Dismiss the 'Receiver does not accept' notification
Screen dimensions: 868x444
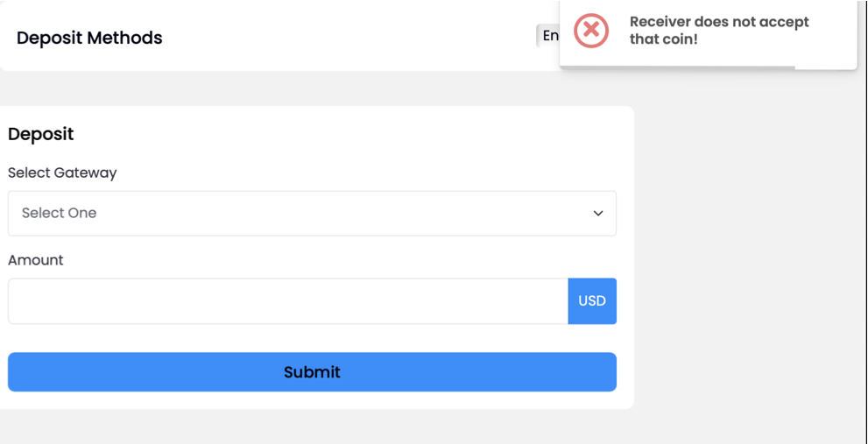708,34
